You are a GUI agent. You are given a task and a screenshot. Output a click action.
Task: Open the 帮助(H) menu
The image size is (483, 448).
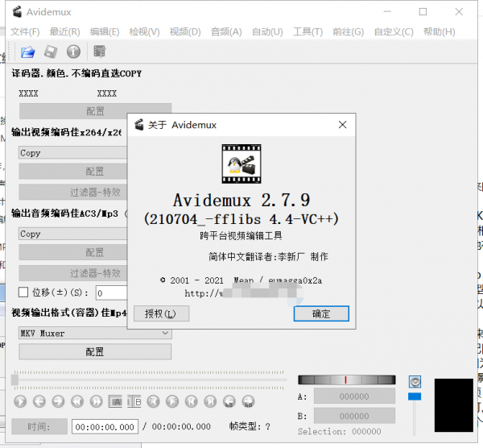[x=440, y=31]
